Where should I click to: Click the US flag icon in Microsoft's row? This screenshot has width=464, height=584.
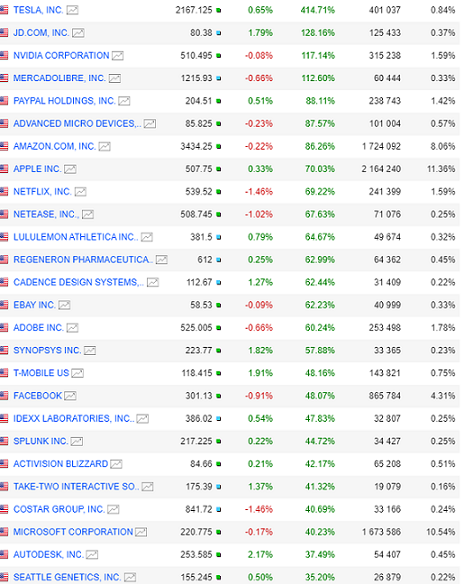4,532
